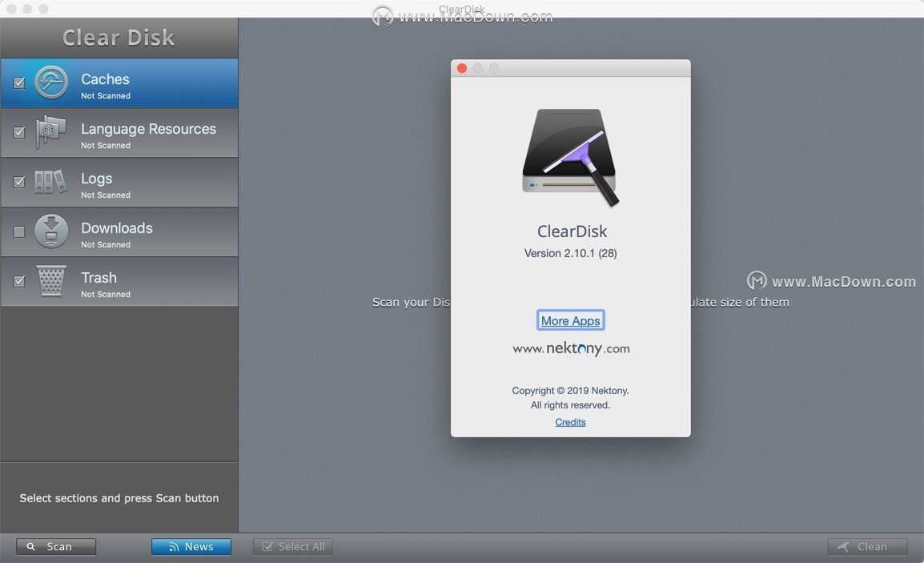Click the Downloads arrow icon
924x563 pixels.
(51, 231)
